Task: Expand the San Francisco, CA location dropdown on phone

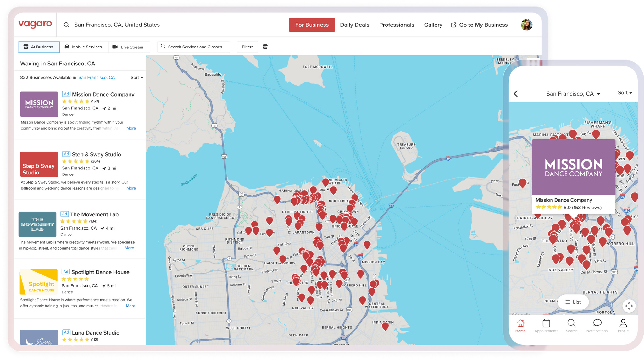Action: (573, 94)
